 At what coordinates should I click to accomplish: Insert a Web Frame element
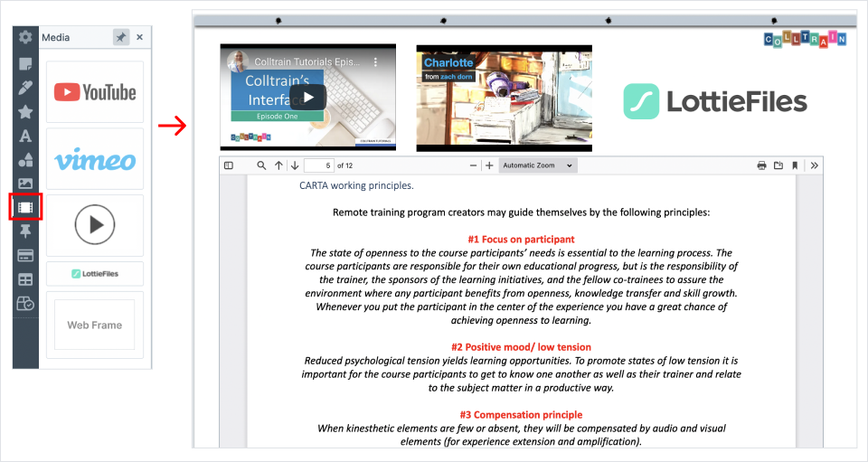[x=95, y=325]
